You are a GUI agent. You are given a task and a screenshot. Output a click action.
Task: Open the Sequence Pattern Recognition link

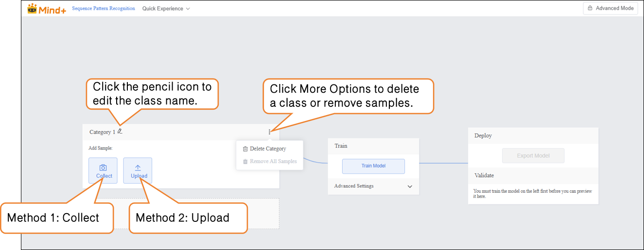point(104,8)
